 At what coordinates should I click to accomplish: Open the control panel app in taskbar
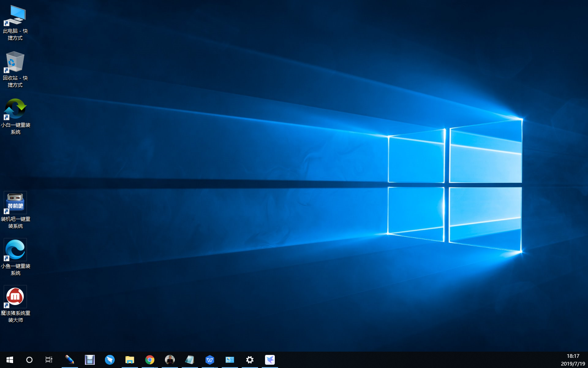[230, 360]
